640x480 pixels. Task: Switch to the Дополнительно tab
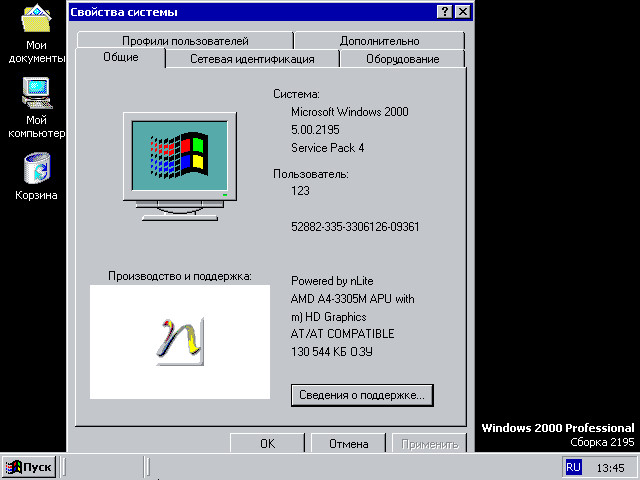click(x=379, y=40)
